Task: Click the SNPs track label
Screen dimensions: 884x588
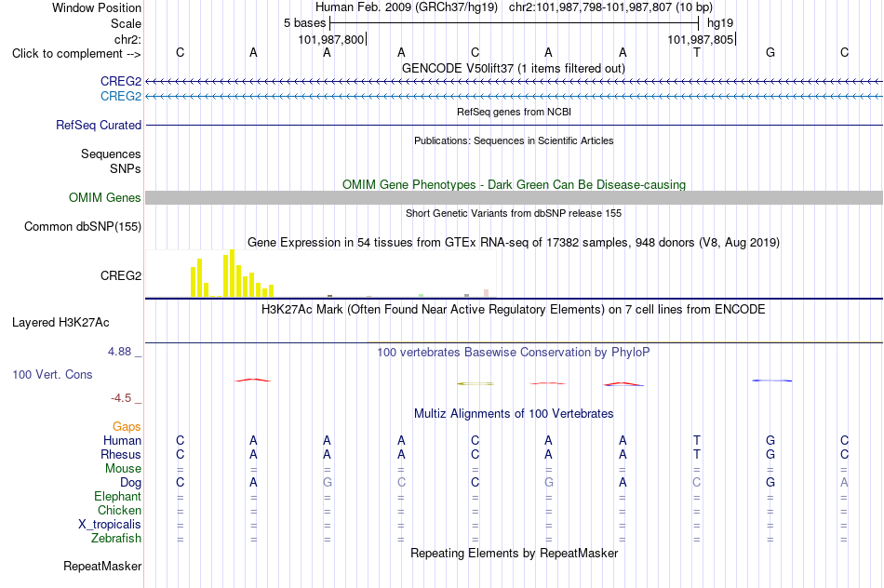Action: (x=126, y=168)
